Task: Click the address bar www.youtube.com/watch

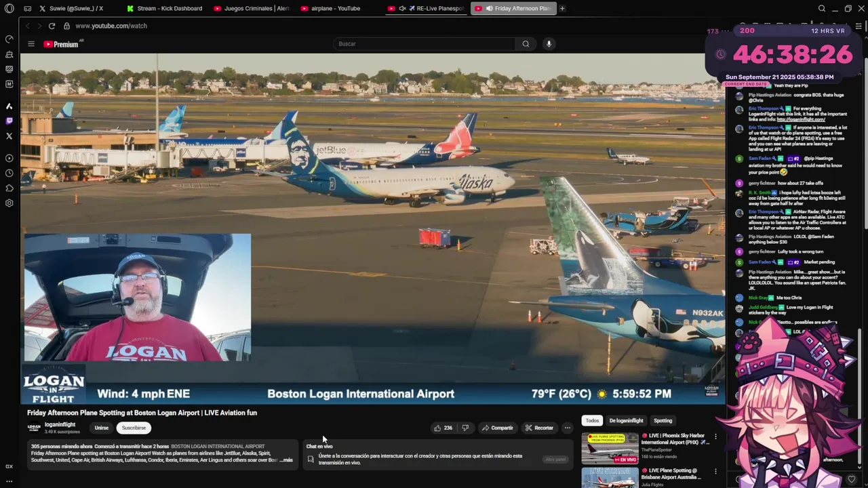Action: coord(111,26)
